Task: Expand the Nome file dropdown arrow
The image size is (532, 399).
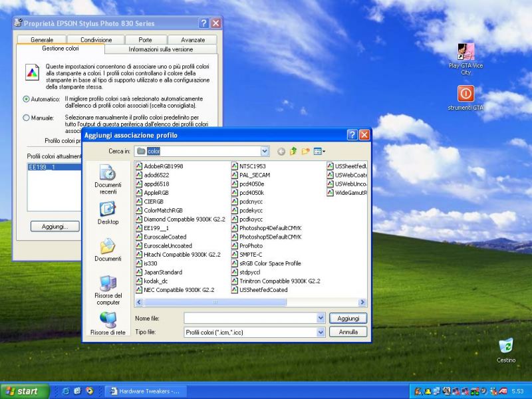Action: [321, 318]
